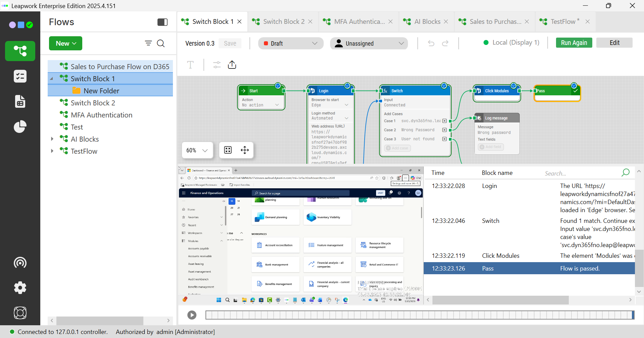The width and height of the screenshot is (644, 338).
Task: Open the Schedules checklist sidebar icon
Action: (x=20, y=77)
